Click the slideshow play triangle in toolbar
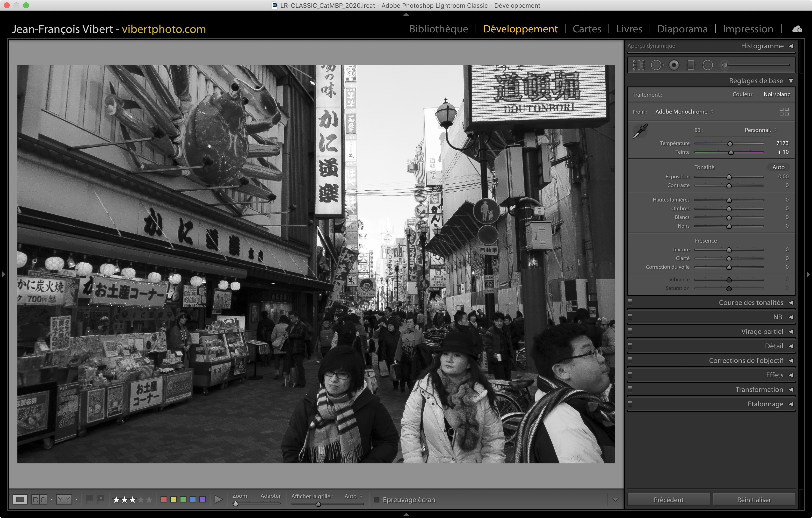 click(218, 499)
